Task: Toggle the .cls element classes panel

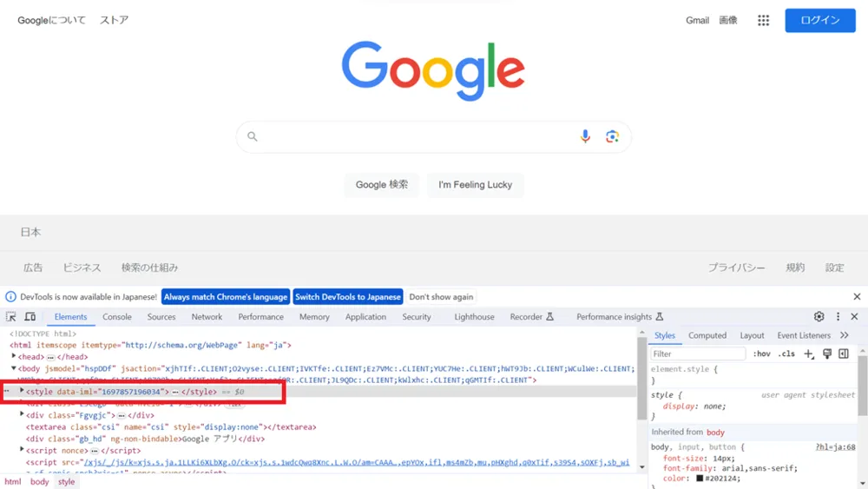Action: 786,354
